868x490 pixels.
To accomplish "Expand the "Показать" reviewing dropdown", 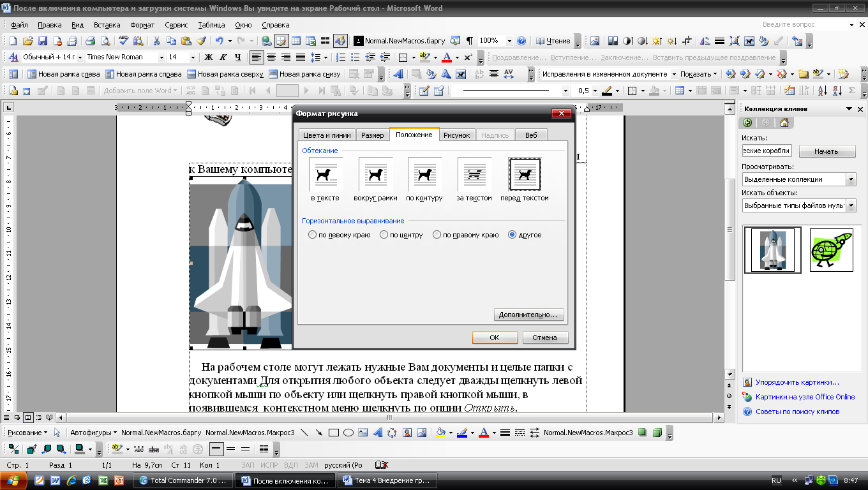I will coord(699,74).
